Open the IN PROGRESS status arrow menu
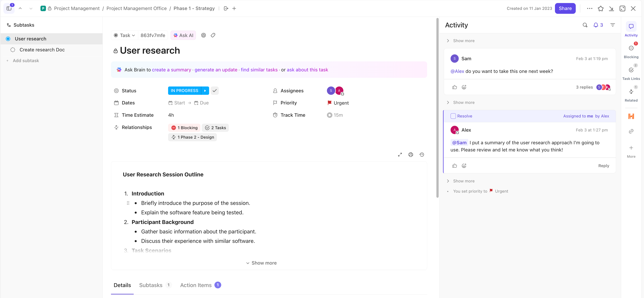The width and height of the screenshot is (644, 298). [205, 90]
